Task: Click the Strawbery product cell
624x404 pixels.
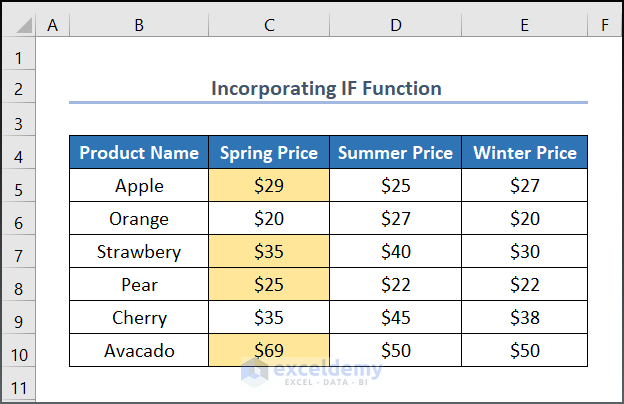Action: (x=139, y=252)
